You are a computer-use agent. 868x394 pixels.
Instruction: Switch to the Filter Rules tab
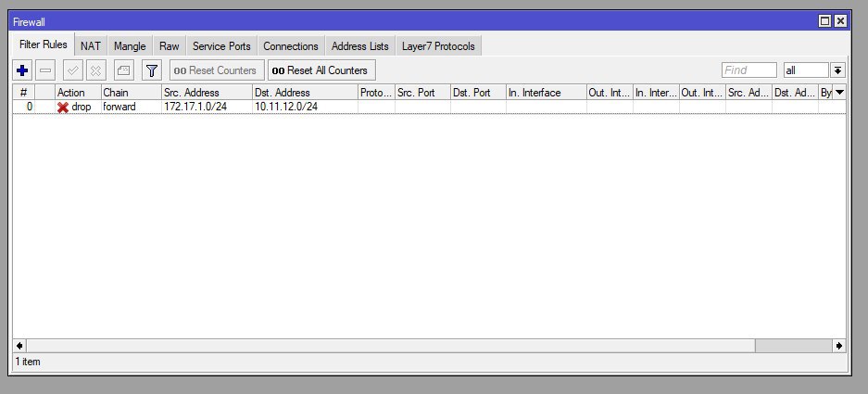44,44
